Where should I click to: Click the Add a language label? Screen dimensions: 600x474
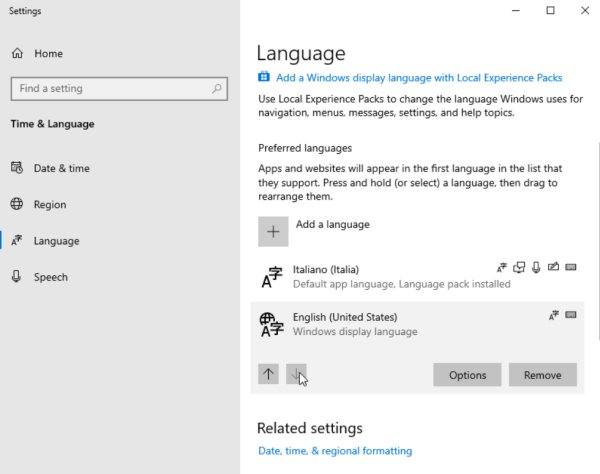tap(333, 224)
